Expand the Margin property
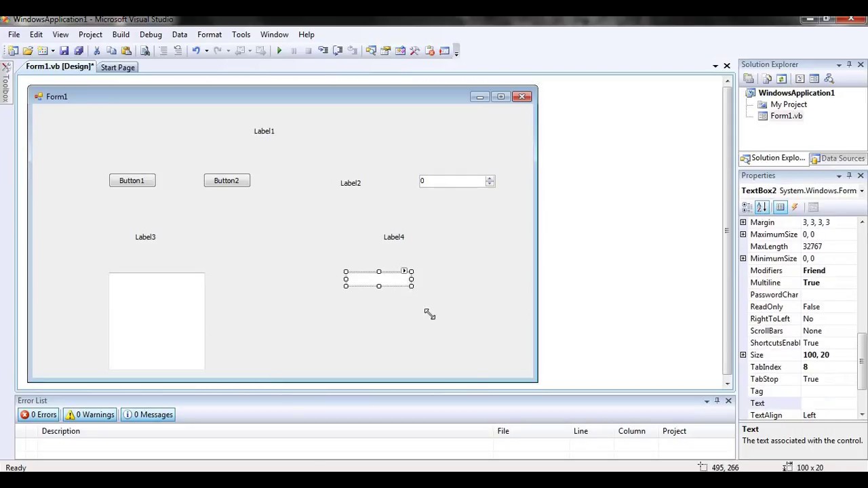868x488 pixels. [x=743, y=222]
